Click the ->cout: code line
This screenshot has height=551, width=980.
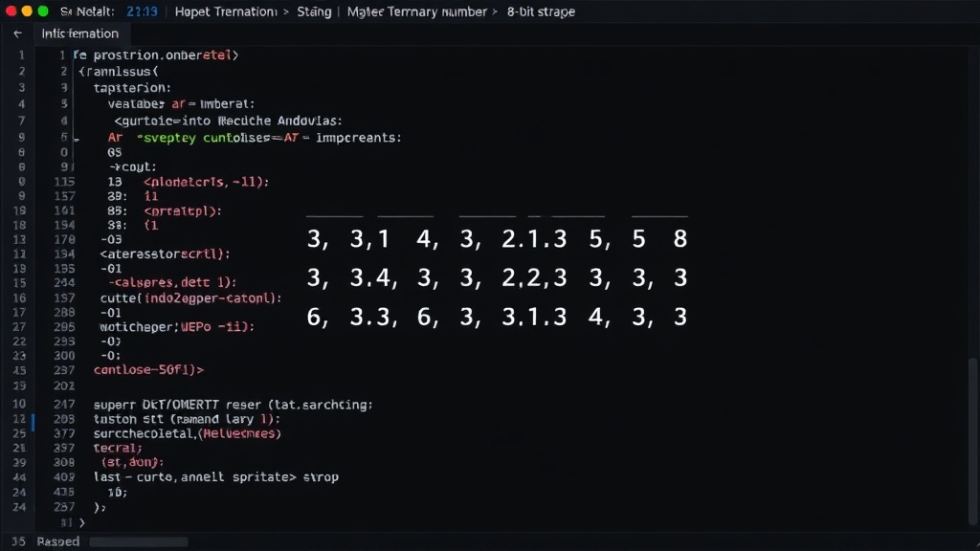[133, 166]
